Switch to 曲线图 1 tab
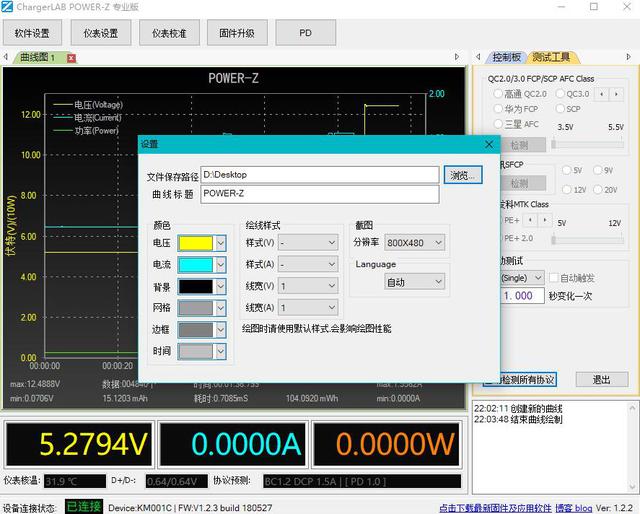Image resolution: width=640 pixels, height=514 pixels. click(38, 58)
